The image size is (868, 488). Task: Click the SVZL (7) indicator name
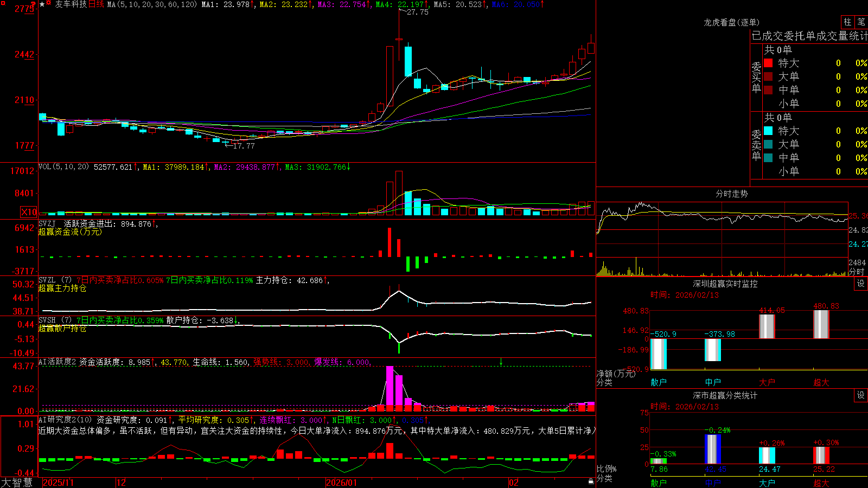click(55, 280)
